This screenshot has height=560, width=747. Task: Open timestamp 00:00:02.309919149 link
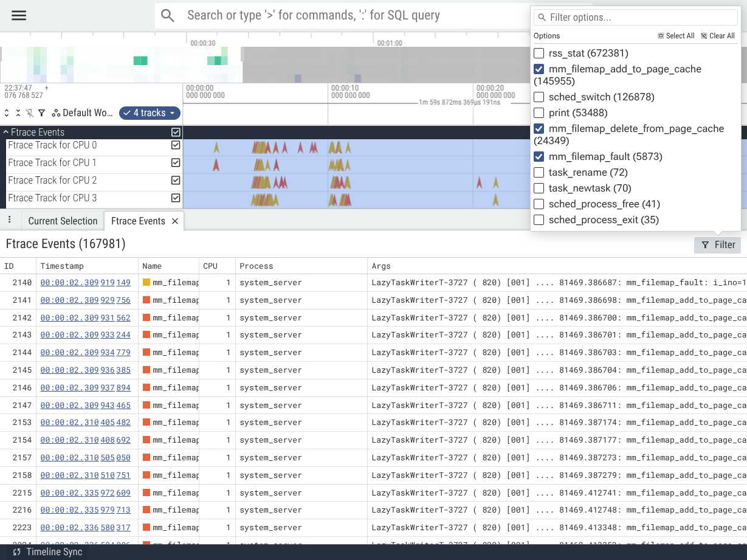[x=86, y=283]
